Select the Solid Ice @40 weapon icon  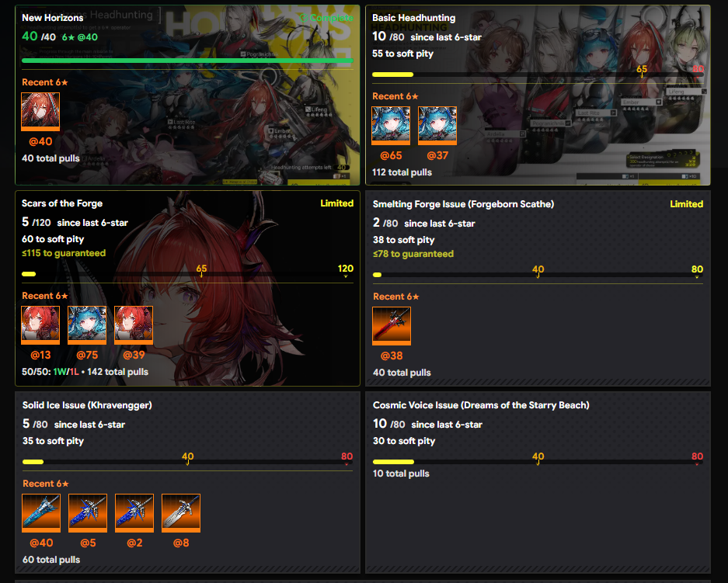(41, 513)
